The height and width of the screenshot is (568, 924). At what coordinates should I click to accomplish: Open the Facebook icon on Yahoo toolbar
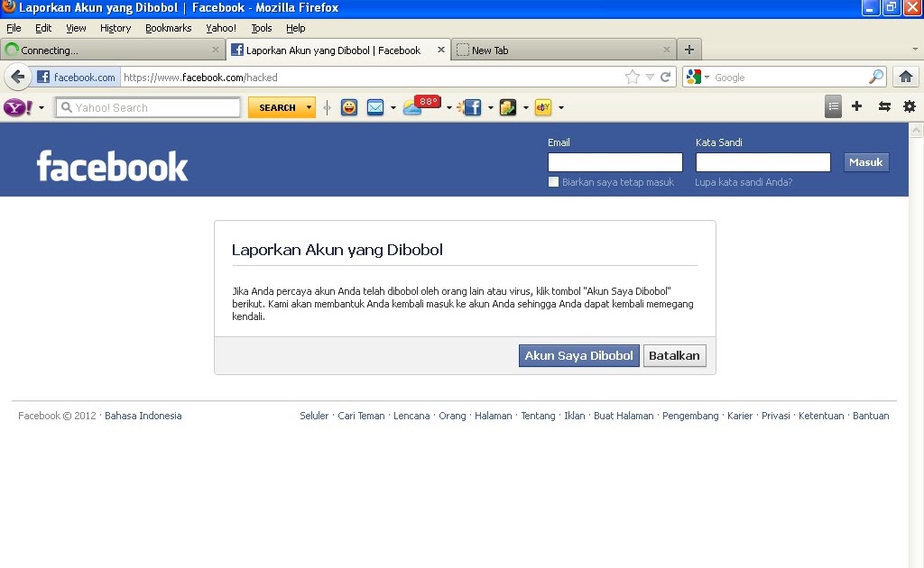472,106
